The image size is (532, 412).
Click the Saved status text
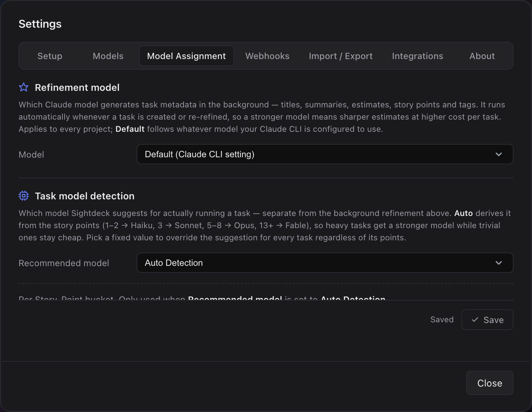[x=442, y=320]
